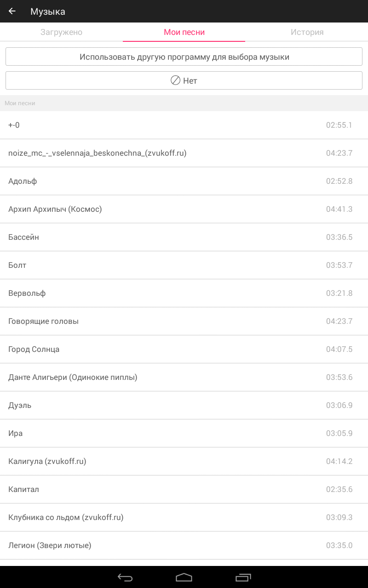The image size is (368, 588).
Task: Choose the song Легион (Звери лютые)
Action: pyautogui.click(x=184, y=545)
